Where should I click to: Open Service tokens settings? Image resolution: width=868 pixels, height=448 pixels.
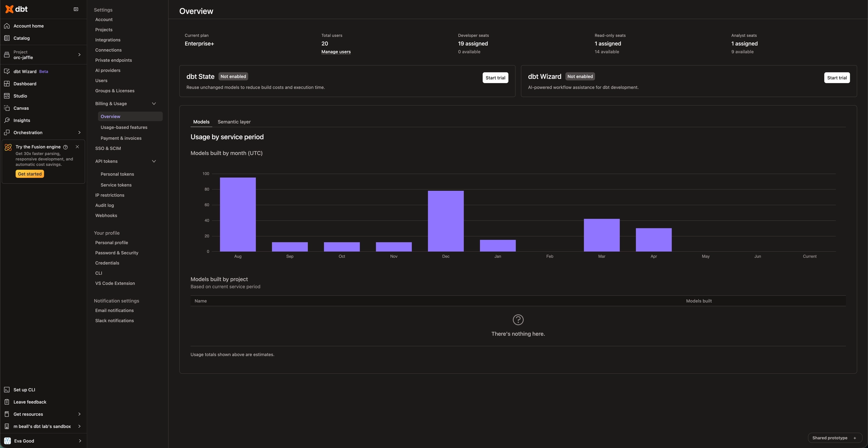[116, 185]
